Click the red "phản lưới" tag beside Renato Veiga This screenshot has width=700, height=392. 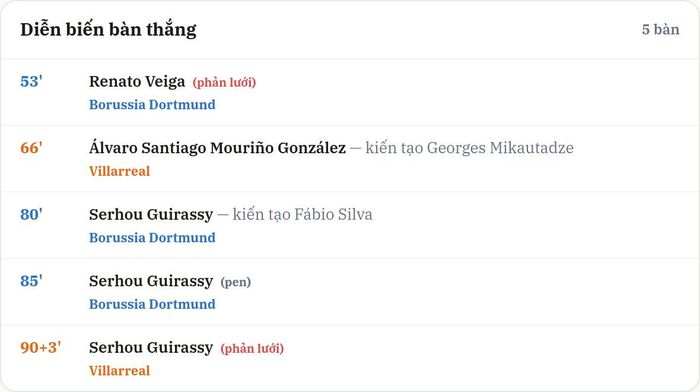224,83
